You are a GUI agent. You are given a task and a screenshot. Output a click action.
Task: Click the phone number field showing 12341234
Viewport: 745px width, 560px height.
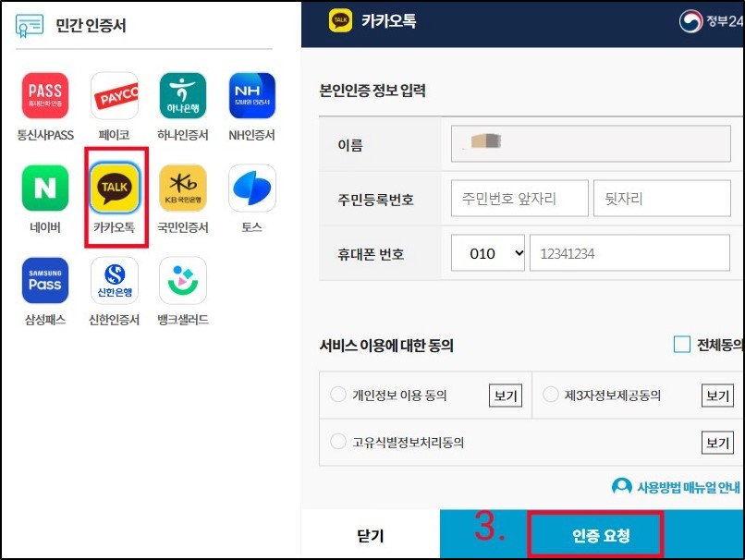(629, 253)
